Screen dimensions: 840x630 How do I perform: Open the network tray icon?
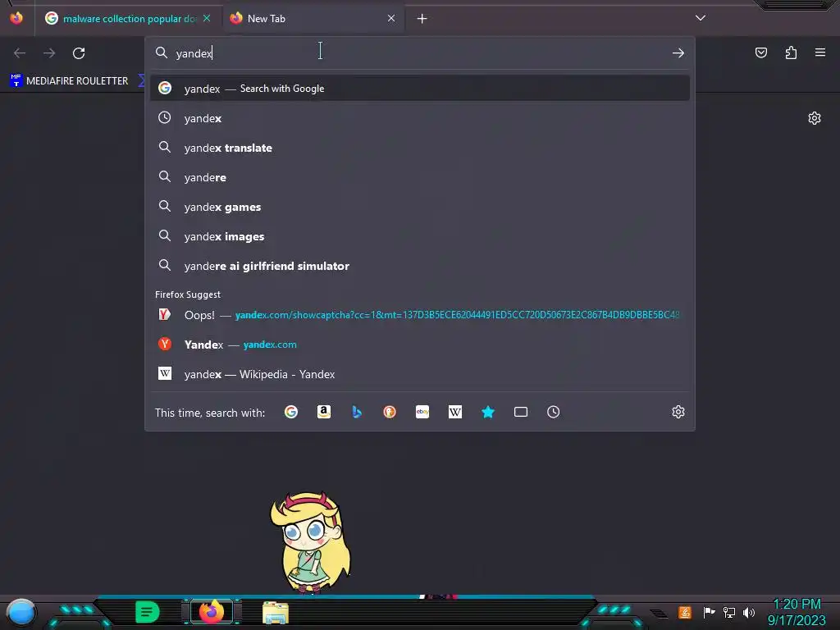click(x=729, y=612)
